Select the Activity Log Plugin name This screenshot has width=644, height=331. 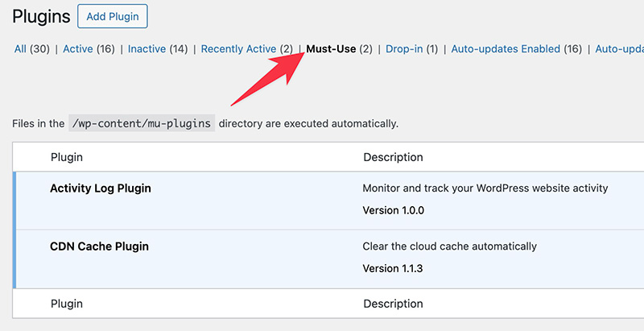[x=101, y=188]
